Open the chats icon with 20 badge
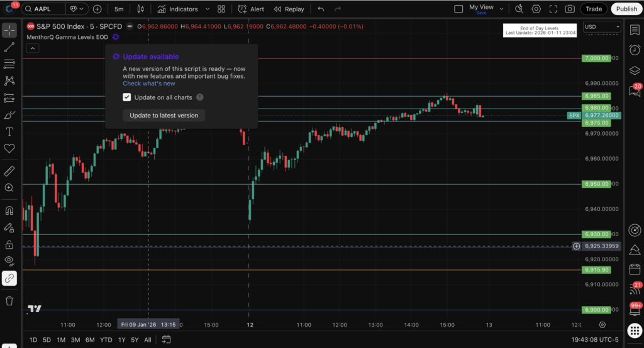 (x=635, y=90)
